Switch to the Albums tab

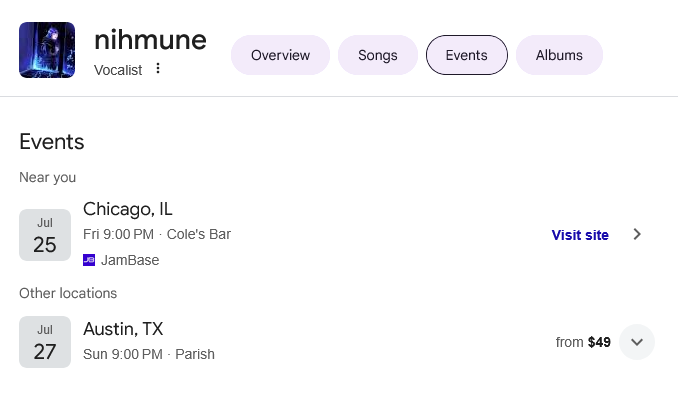tap(559, 55)
